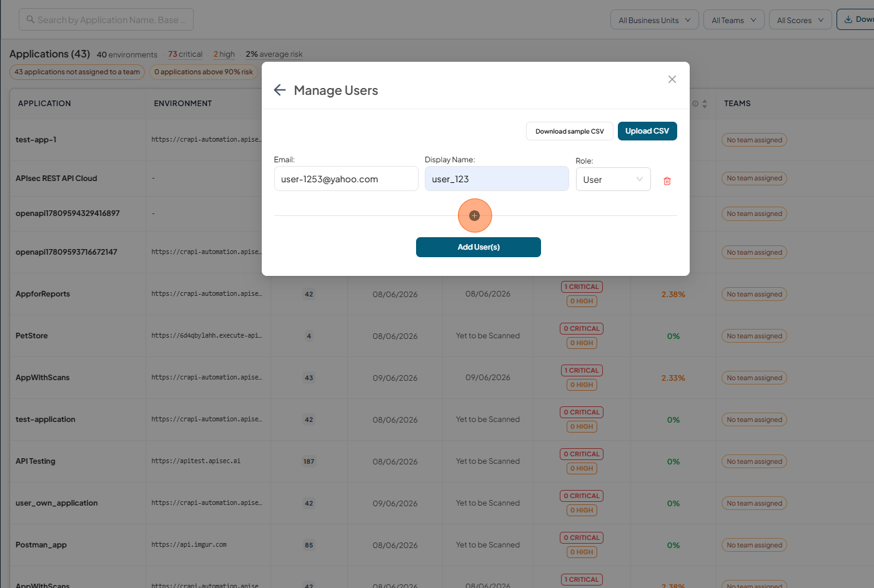874x588 pixels.
Task: Click endpoint count 4 for PetStore
Action: pos(309,336)
